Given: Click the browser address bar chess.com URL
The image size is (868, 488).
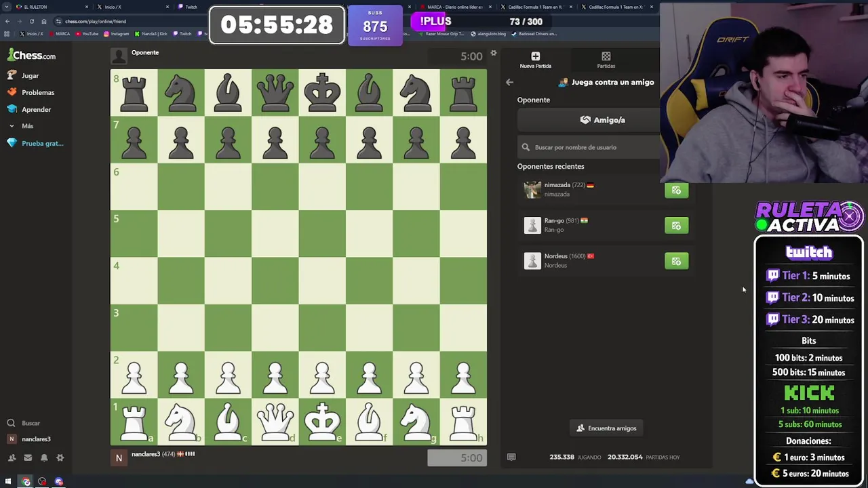Looking at the screenshot, I should pos(96,21).
